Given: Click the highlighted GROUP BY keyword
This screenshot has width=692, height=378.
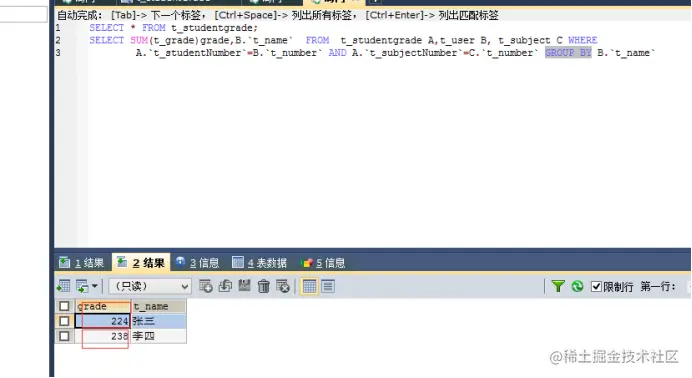Looking at the screenshot, I should [568, 53].
